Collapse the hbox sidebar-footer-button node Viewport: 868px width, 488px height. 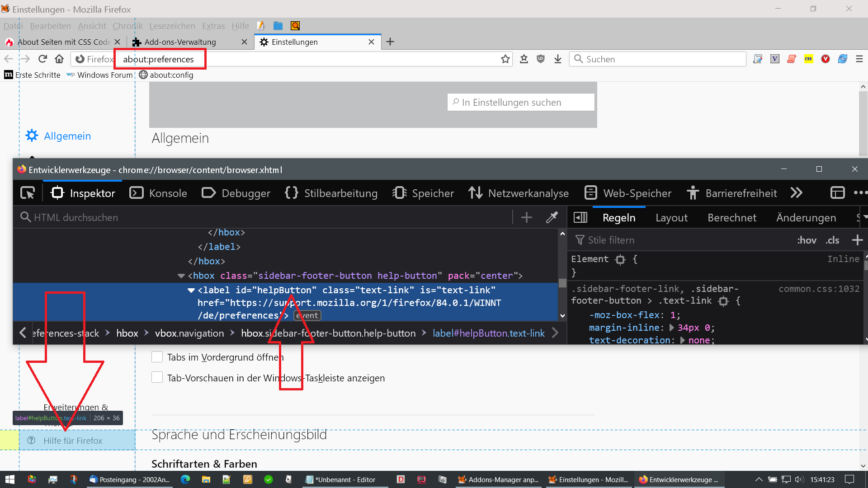tap(181, 276)
